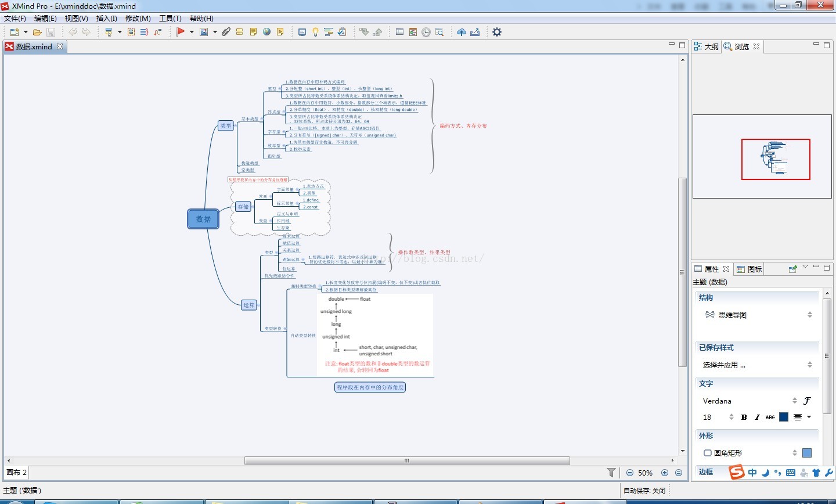Viewport: 836px width, 504px height.
Task: Click the cloud upload toolbar icon
Action: (462, 32)
